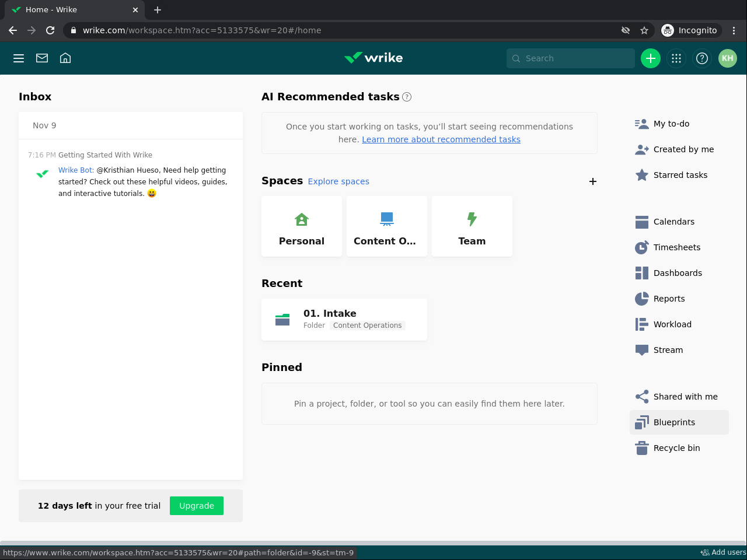This screenshot has height=560, width=747.
Task: Open the Workload label
Action: click(x=672, y=324)
